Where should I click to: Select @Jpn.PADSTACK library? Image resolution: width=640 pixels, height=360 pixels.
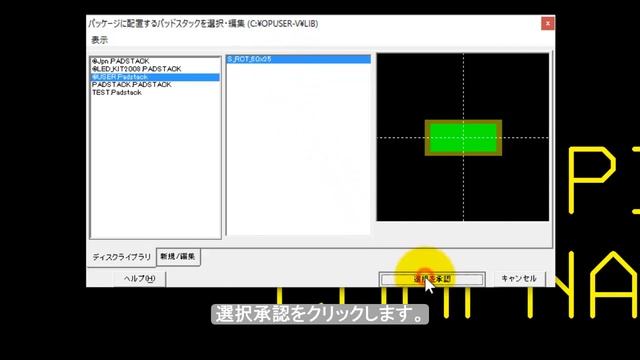point(155,61)
